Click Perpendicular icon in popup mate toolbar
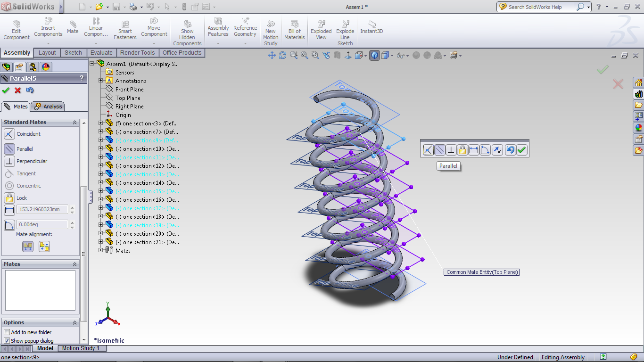This screenshot has width=644, height=362. pyautogui.click(x=451, y=150)
